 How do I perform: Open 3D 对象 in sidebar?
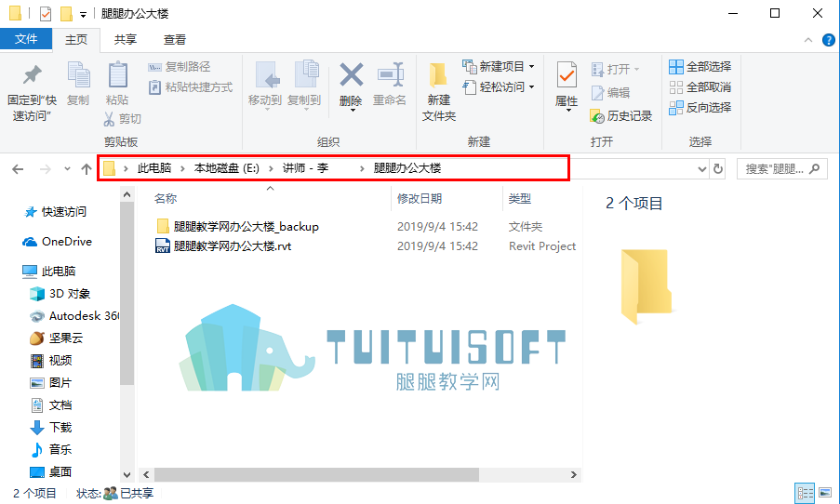[x=60, y=294]
